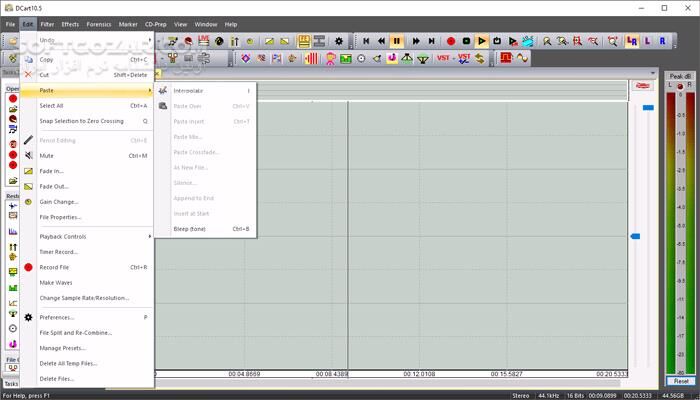This screenshot has height=400, width=700.
Task: Click the Rewind transport icon
Action: tap(381, 41)
